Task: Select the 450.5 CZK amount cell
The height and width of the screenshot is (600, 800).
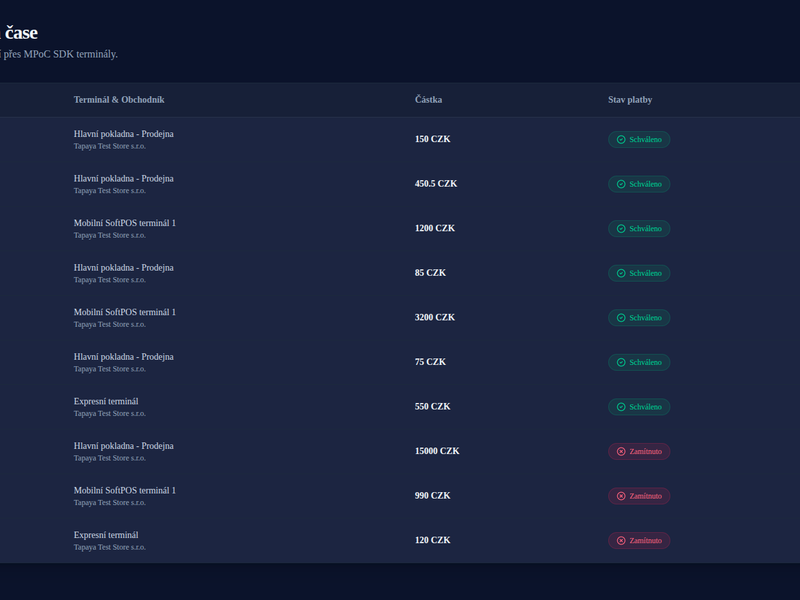Action: point(436,184)
